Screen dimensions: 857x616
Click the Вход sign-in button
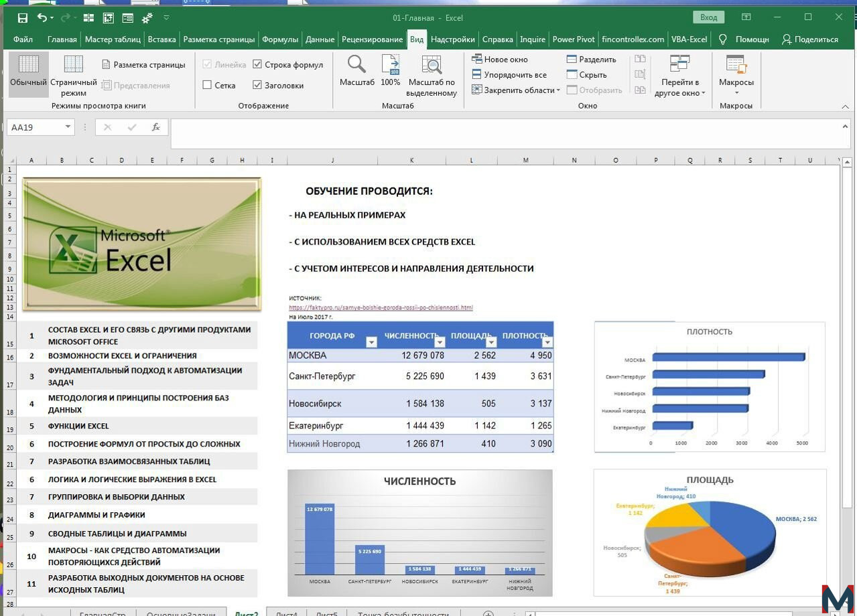(709, 17)
